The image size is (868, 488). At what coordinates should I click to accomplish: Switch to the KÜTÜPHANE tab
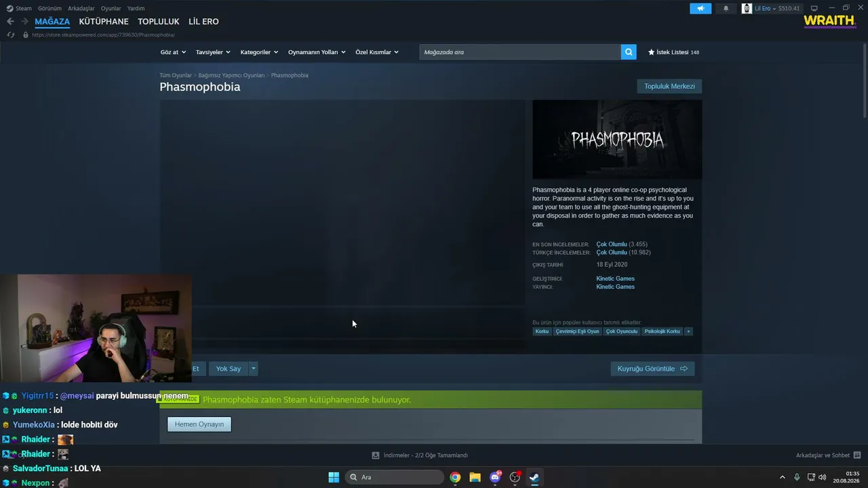[104, 22]
